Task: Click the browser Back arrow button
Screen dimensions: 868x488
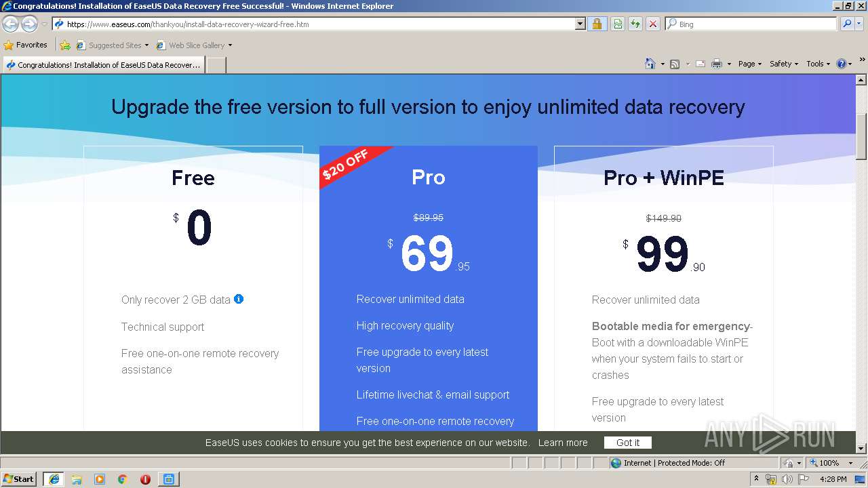Action: click(x=11, y=24)
